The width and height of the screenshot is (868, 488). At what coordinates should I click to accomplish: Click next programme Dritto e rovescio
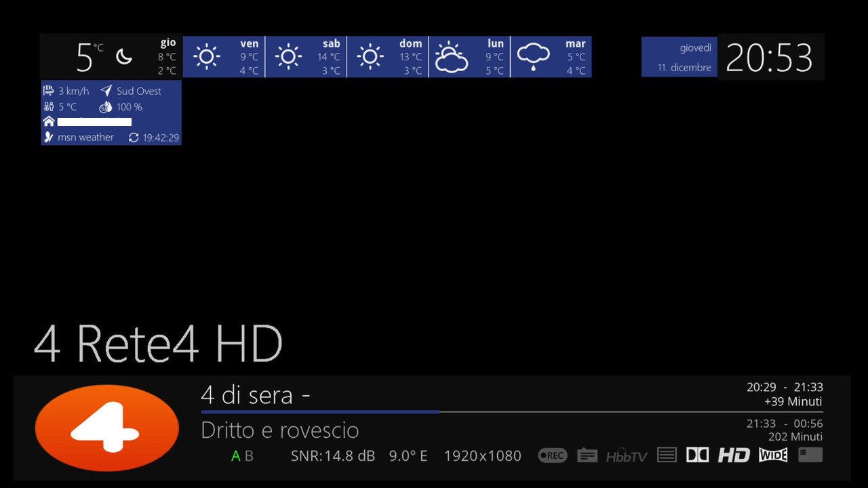click(280, 430)
